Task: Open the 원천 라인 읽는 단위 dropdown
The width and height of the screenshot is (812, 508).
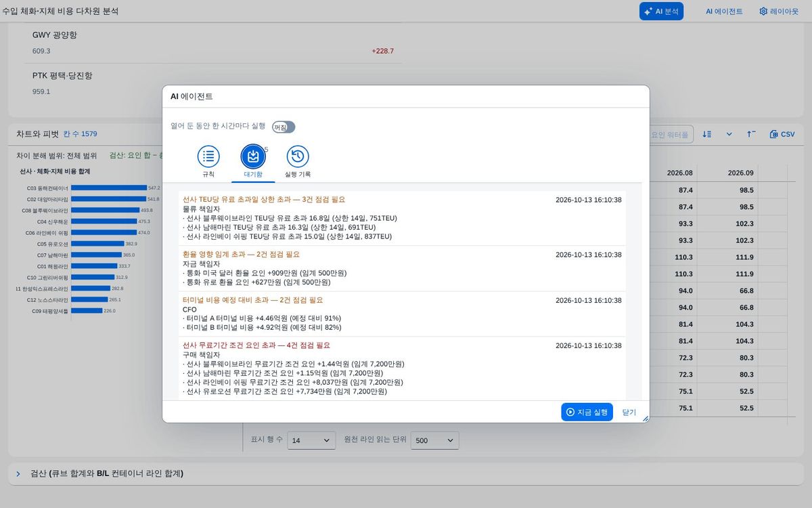Action: (x=435, y=440)
